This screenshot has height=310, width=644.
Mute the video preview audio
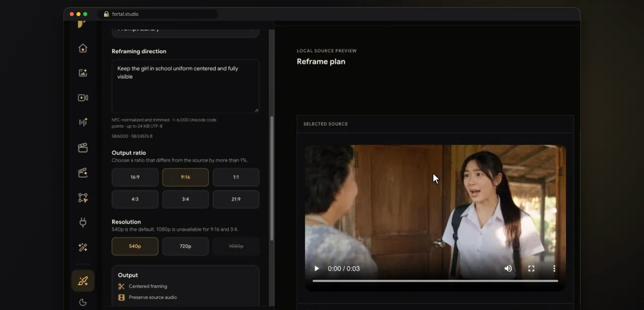pos(508,268)
